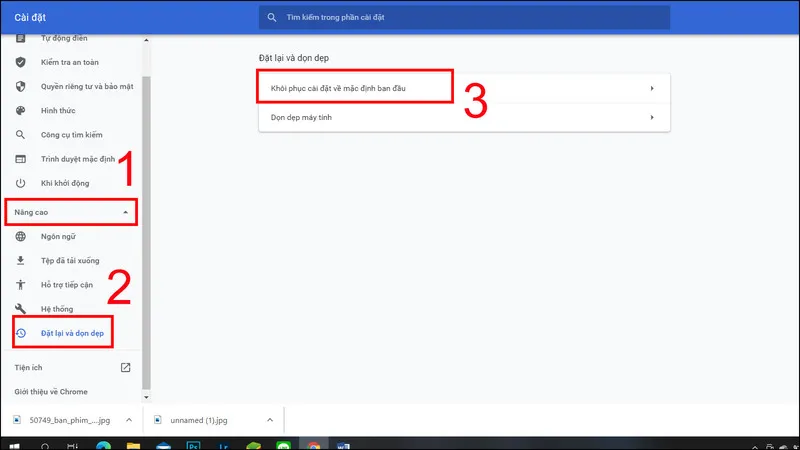Click the accessibility icon beside Hỗ trợ tiếp cận
The image size is (800, 450).
[20, 284]
